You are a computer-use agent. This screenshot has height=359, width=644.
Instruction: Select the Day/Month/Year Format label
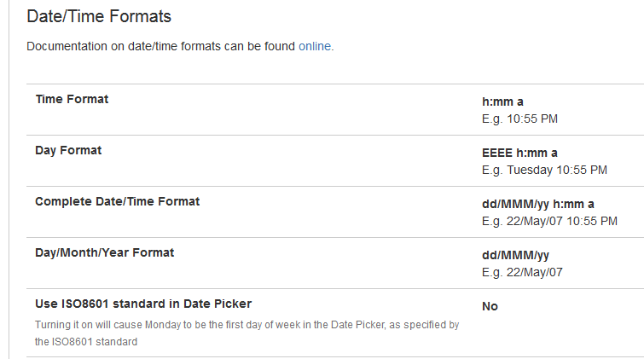pyautogui.click(x=104, y=252)
